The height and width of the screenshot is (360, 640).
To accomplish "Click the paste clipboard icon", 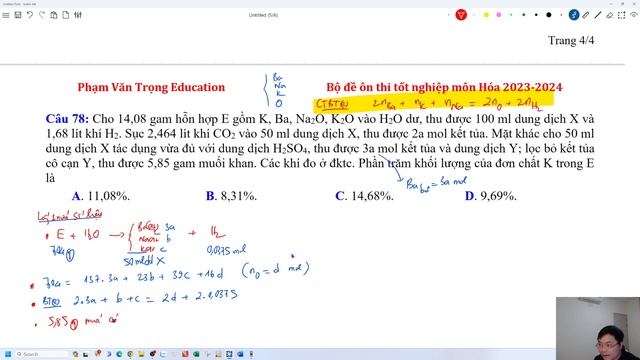I will [53, 15].
